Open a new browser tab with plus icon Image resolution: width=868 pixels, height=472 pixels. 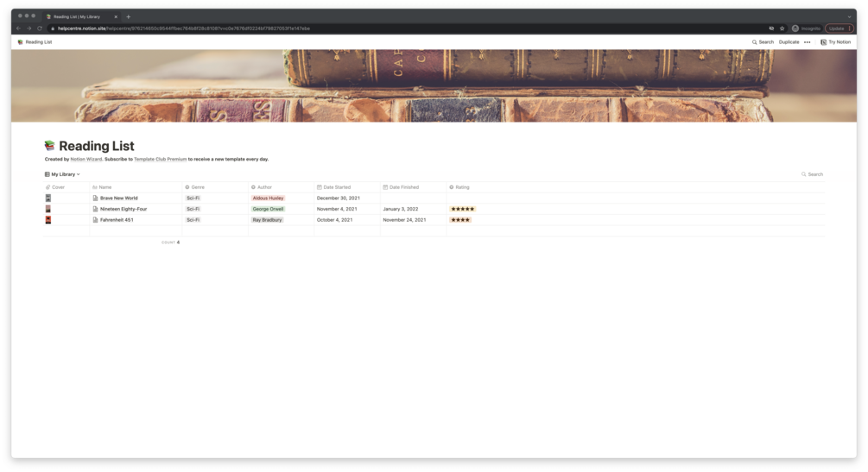(x=129, y=16)
